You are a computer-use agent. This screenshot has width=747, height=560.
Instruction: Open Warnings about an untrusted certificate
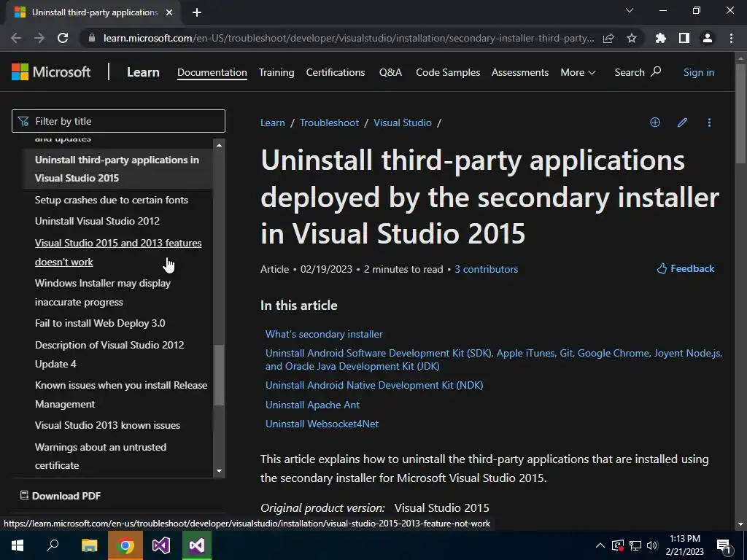(101, 456)
